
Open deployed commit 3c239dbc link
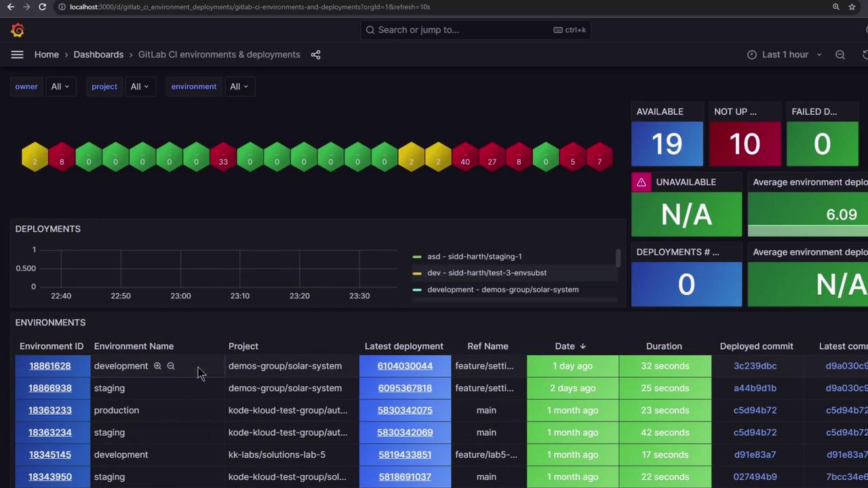tap(755, 366)
